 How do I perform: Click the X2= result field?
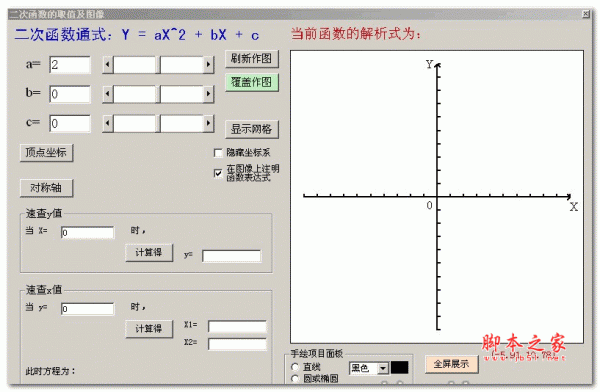[237, 344]
